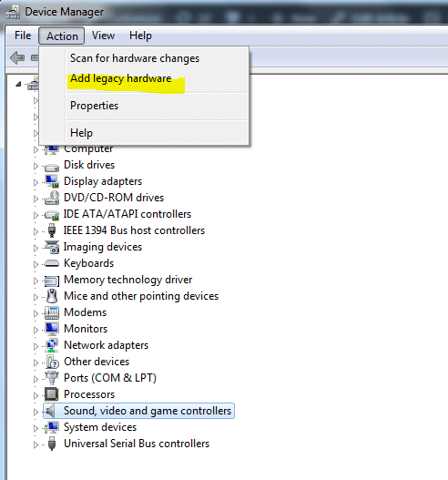This screenshot has height=480, width=448.
Task: Click the Keyboards icon
Action: point(52,263)
